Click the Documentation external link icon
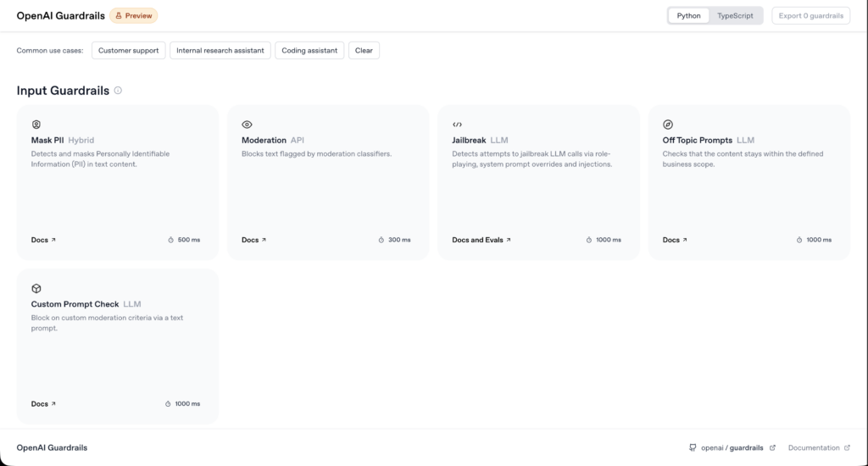Viewport: 868px width, 466px height. pos(847,447)
